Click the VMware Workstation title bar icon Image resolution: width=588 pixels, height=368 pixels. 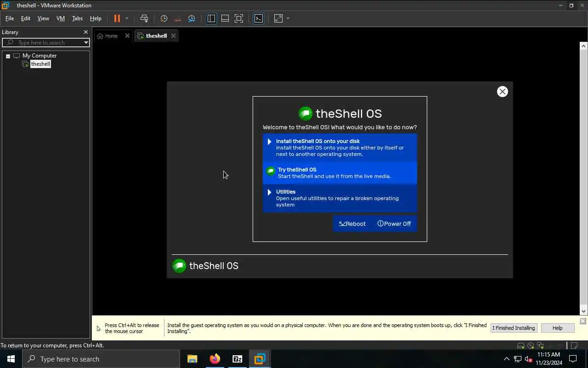point(6,6)
